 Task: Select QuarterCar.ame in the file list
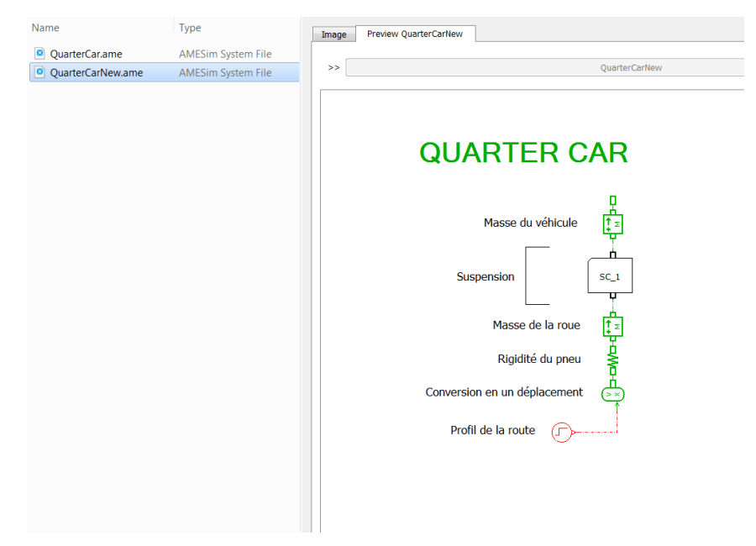pyautogui.click(x=86, y=54)
